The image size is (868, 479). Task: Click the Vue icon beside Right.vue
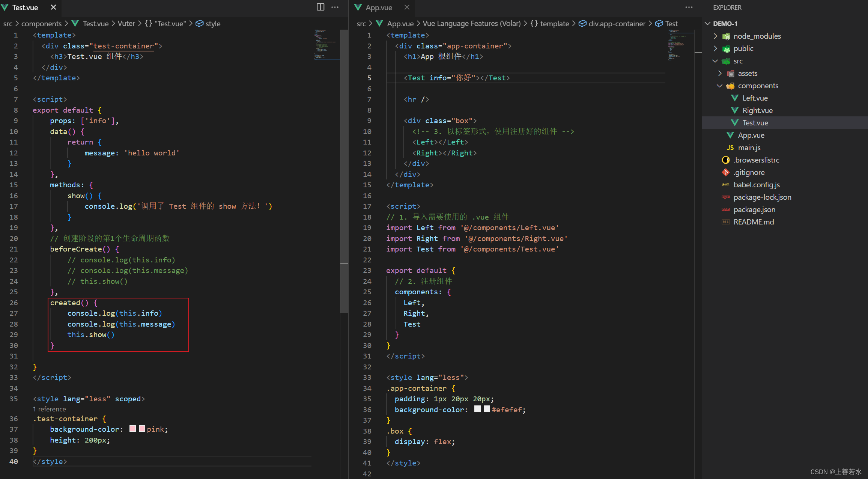[x=735, y=110]
